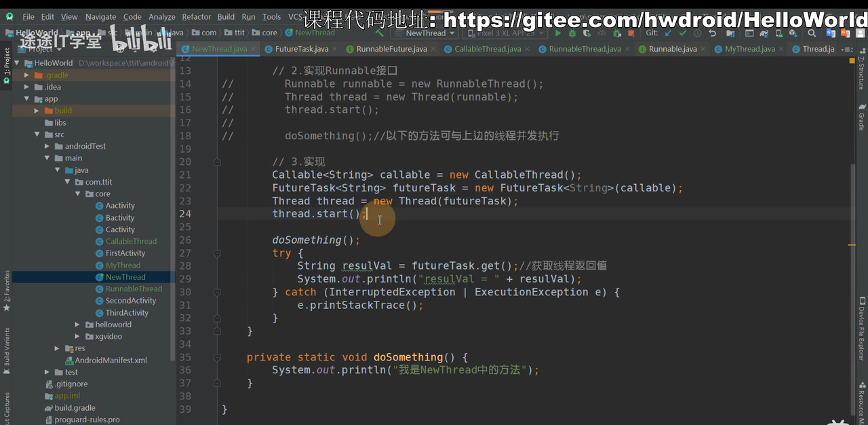
Task: Open the Refactor menu
Action: 196,16
